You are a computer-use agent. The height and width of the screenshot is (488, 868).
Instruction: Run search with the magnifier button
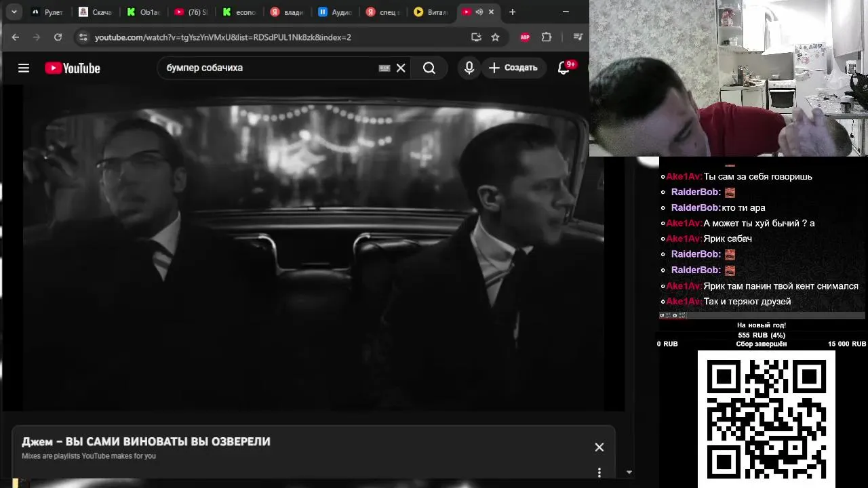[429, 68]
